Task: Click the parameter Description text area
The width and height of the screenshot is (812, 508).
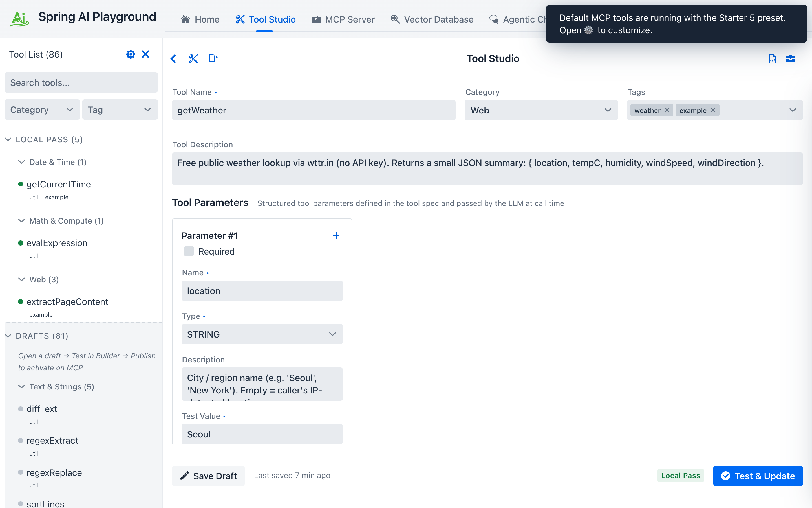Action: point(262,384)
